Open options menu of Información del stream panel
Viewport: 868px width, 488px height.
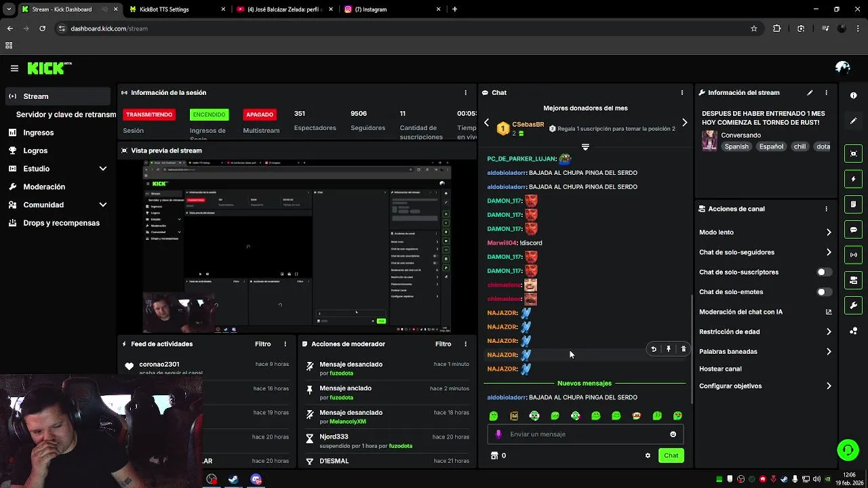826,92
